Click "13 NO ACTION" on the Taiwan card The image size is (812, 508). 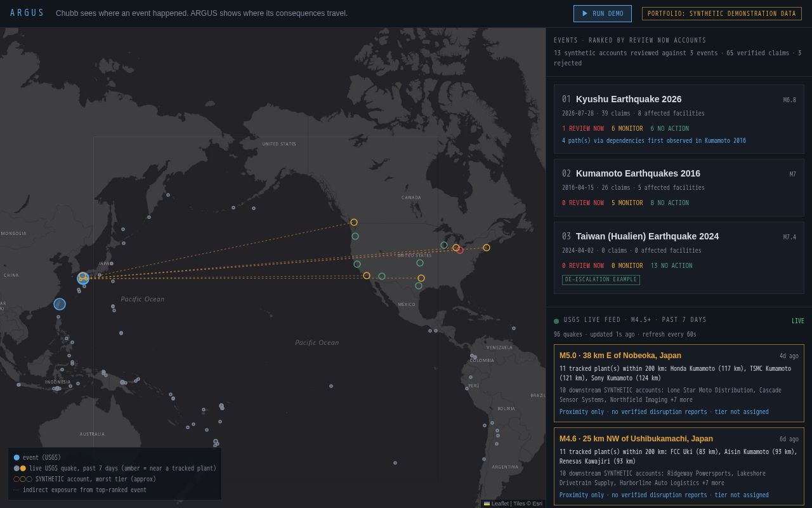[671, 266]
